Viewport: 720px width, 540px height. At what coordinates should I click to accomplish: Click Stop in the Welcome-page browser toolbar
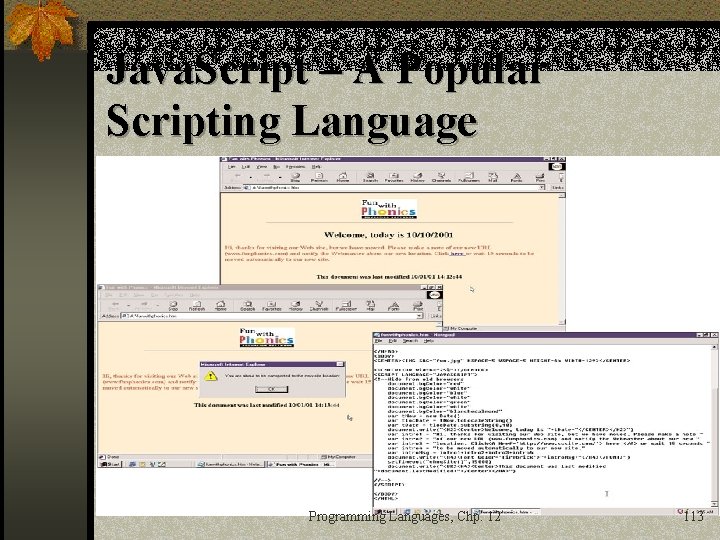[295, 177]
